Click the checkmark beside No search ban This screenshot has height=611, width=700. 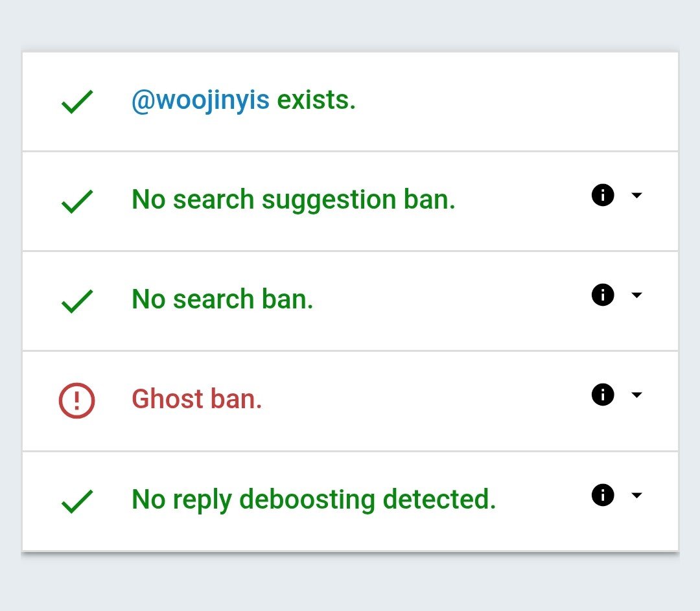[x=76, y=301]
